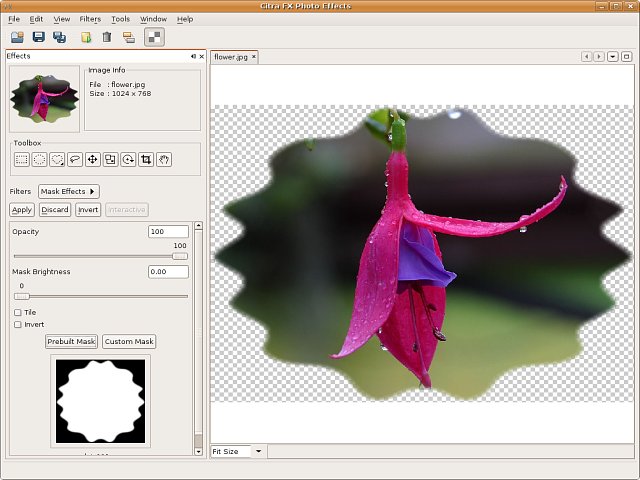The image size is (640, 480).
Task: Expand the Fit Size zoom dropdown
Action: (258, 451)
